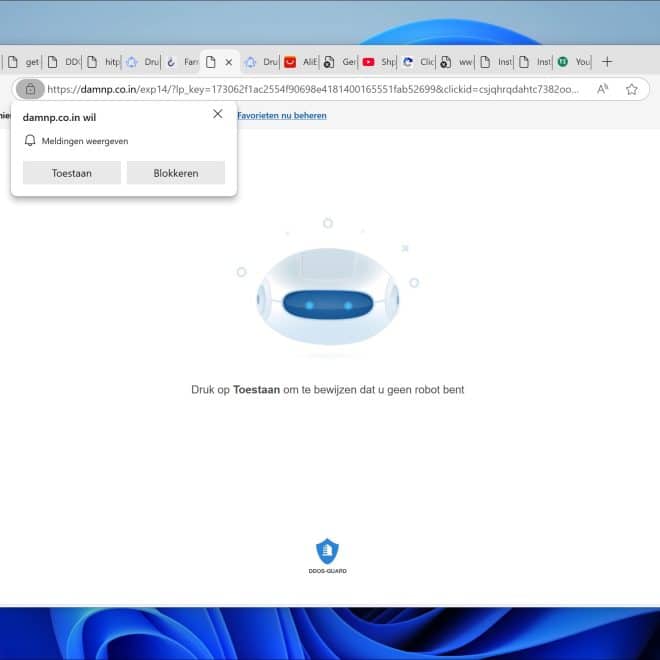This screenshot has height=660, width=660.
Task: Open a new tab with plus button
Action: [x=607, y=62]
